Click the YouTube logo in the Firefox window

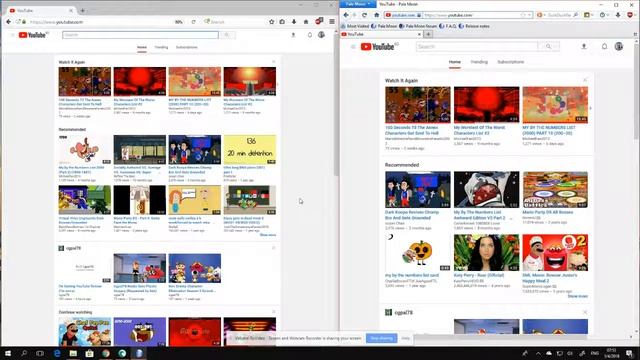click(x=32, y=35)
